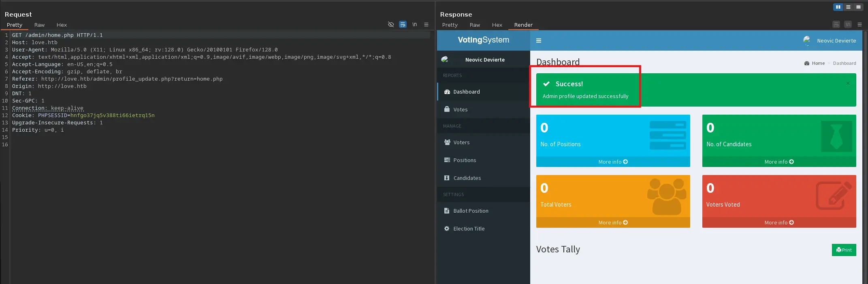The image size is (868, 284).
Task: Select the combined tabbed layout icon
Action: coord(858,7)
